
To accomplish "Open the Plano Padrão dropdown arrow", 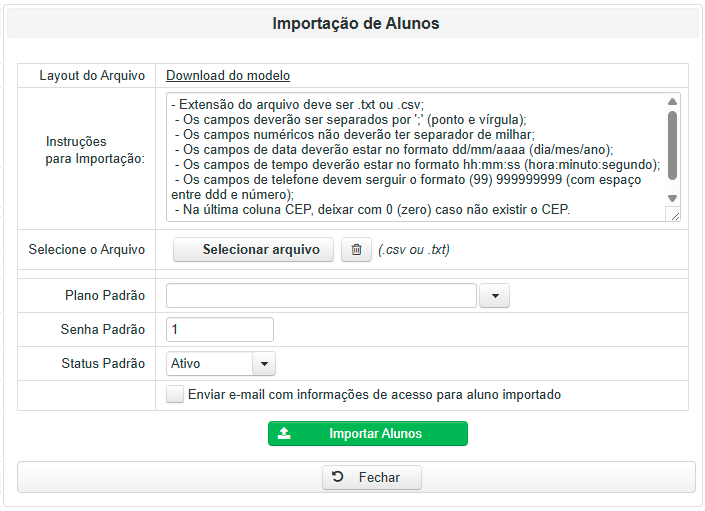I will tap(495, 296).
